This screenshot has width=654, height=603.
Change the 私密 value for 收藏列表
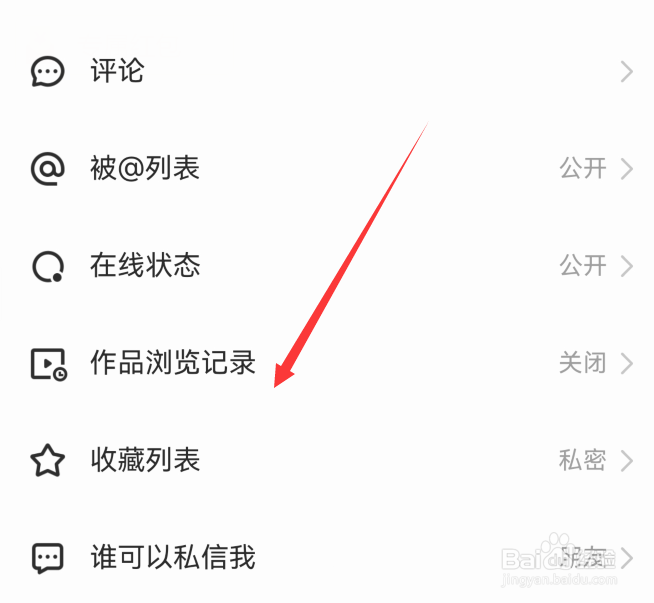click(x=583, y=460)
